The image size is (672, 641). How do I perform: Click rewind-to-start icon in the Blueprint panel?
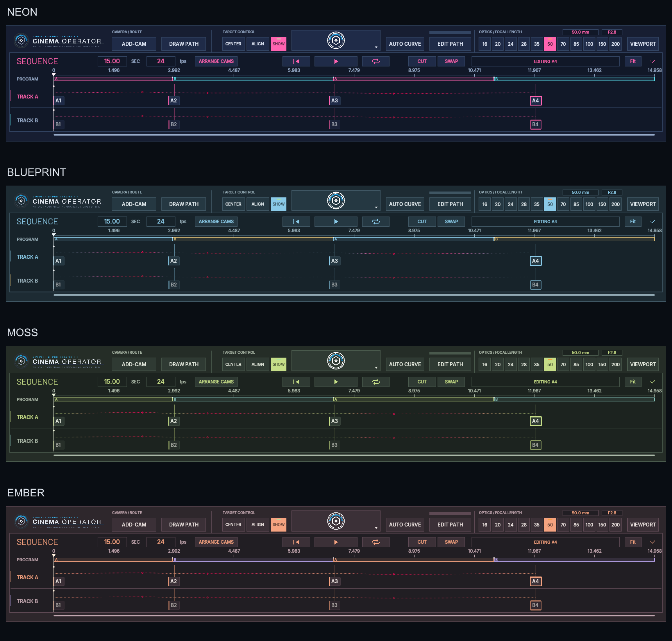296,222
